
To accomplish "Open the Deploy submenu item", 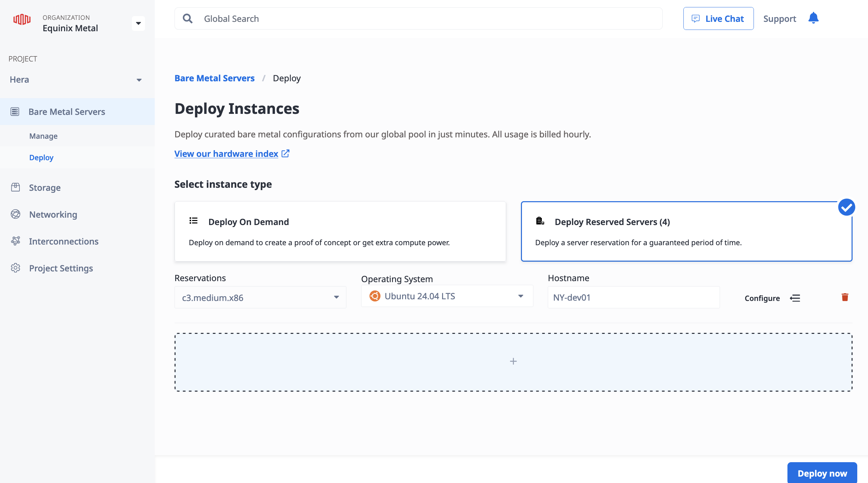I will click(41, 158).
